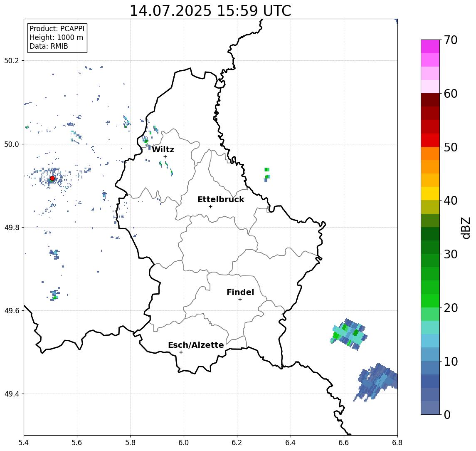This screenshot has width=476, height=451.
Task: Click the longitude tick label 6.8
Action: coord(397,443)
